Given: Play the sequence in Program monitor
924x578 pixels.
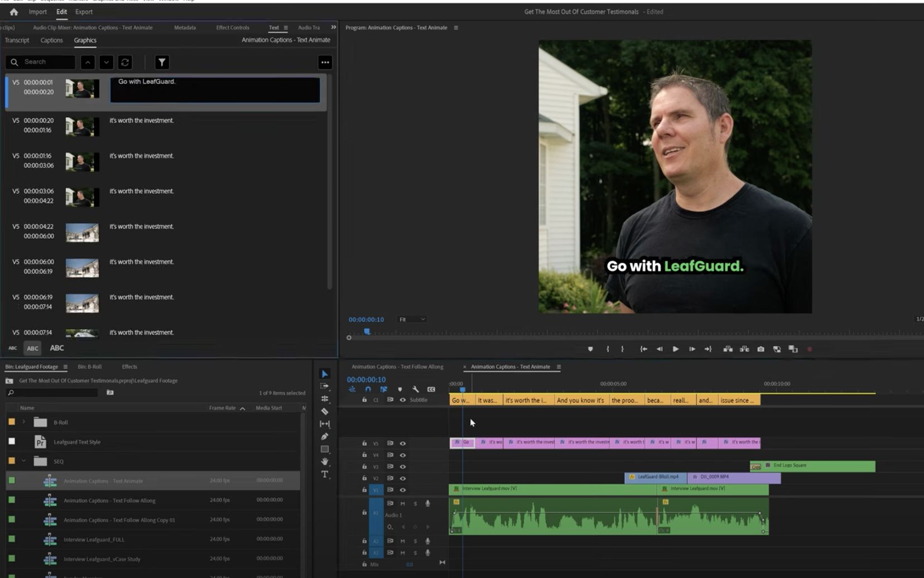Looking at the screenshot, I should [x=676, y=349].
